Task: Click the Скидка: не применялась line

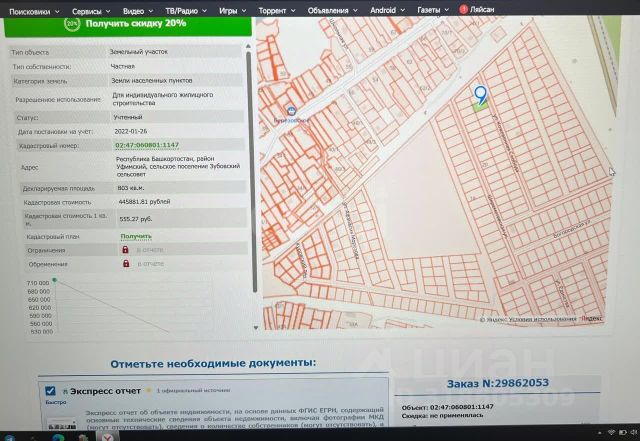Action: (x=442, y=415)
